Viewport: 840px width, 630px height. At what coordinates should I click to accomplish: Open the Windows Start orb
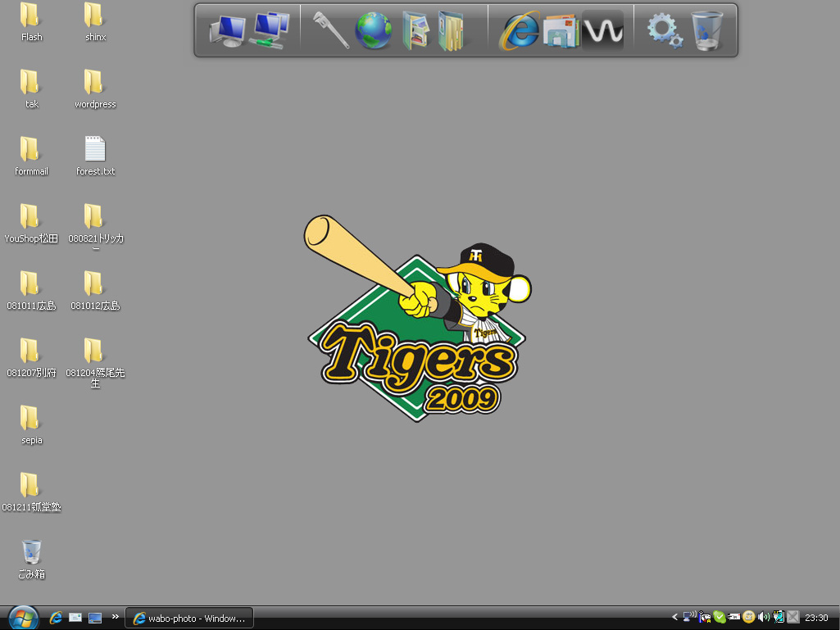click(x=23, y=619)
